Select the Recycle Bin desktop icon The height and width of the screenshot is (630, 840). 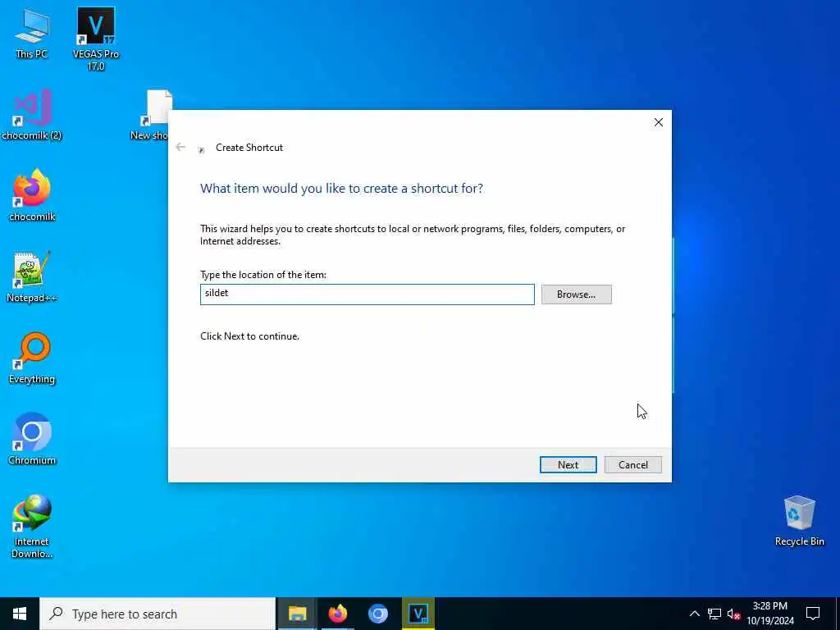coord(799,521)
